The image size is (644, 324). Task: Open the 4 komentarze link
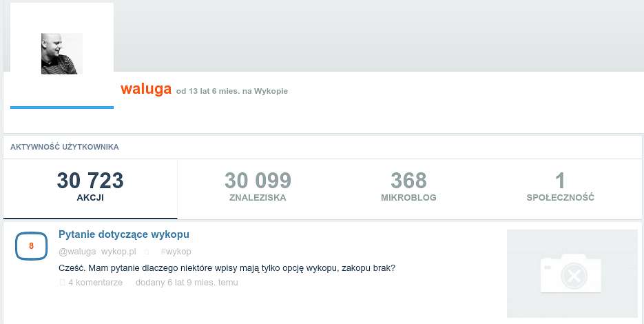[x=95, y=283]
